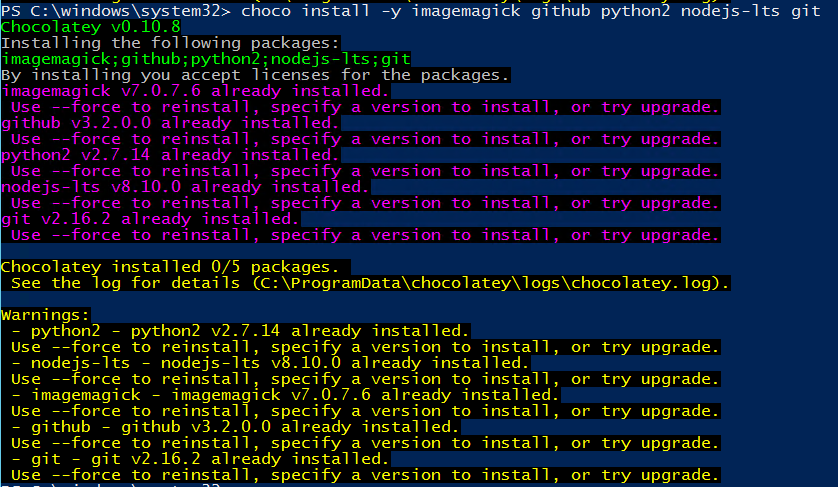
Task: Click warning '- nodejs-lts - nodejs-lts v8.10.0 already installed.'
Action: tap(270, 363)
